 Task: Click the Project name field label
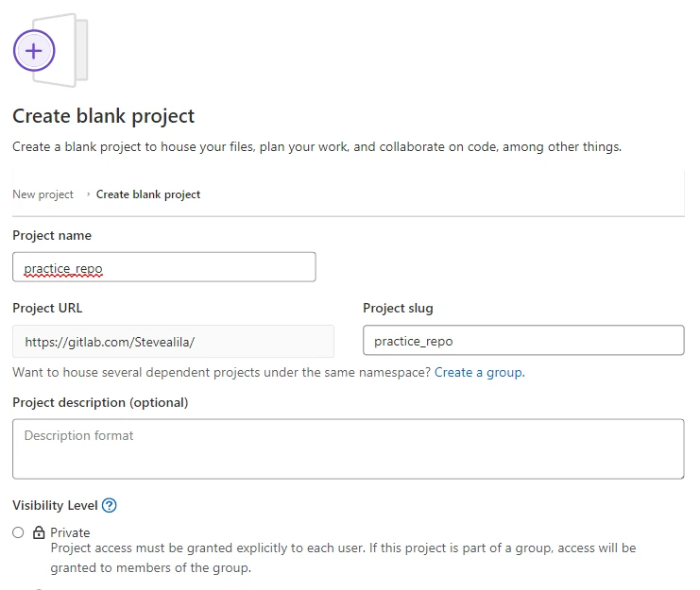[52, 235]
